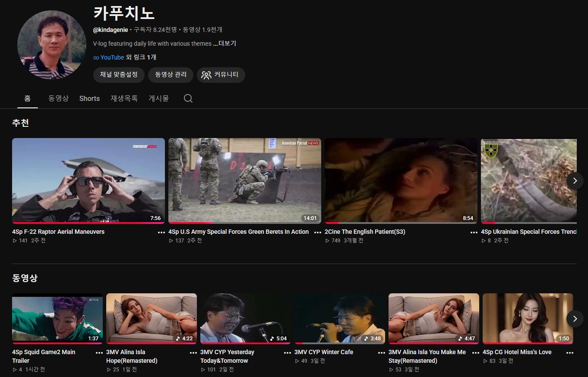The height and width of the screenshot is (377, 588).
Task: Switch to the 재생목록 tab
Action: (x=124, y=98)
